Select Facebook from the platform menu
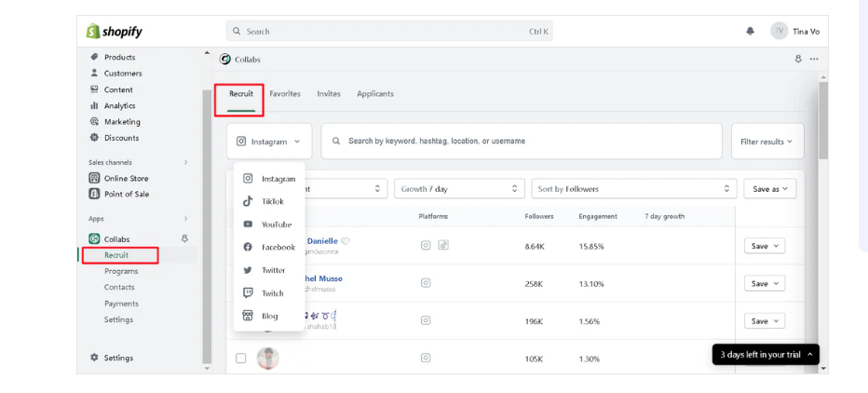The height and width of the screenshot is (393, 868). tap(269, 247)
